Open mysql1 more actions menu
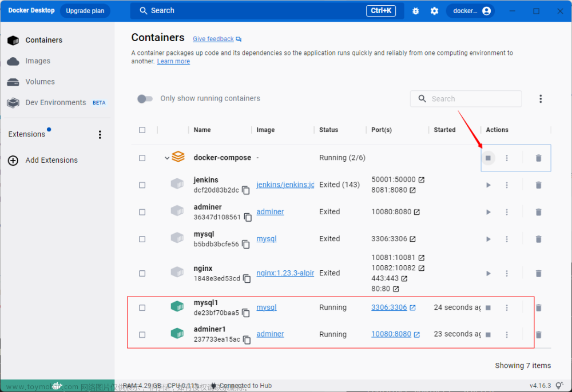Screen dimensions: 572x392 (x=507, y=308)
